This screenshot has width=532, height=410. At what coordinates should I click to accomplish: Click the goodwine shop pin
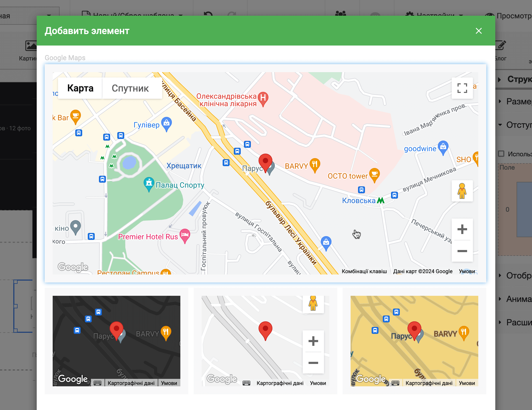pyautogui.click(x=443, y=148)
